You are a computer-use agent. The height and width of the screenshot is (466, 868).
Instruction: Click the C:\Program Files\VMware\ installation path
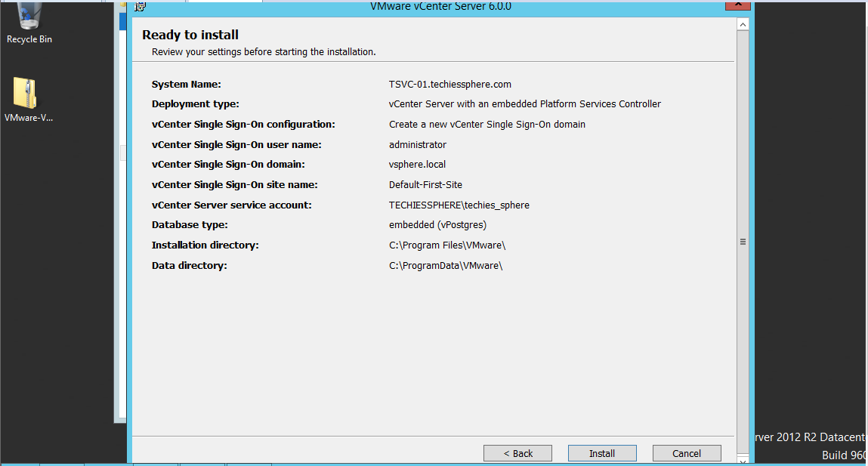point(447,245)
